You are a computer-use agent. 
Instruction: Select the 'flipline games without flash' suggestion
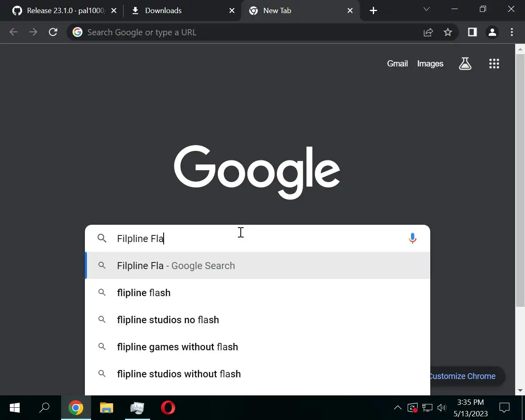point(258,347)
